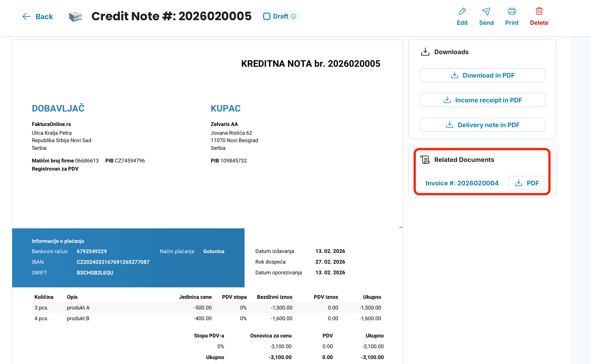
Task: Click the buyer PIB 109845732
Action: (x=229, y=161)
